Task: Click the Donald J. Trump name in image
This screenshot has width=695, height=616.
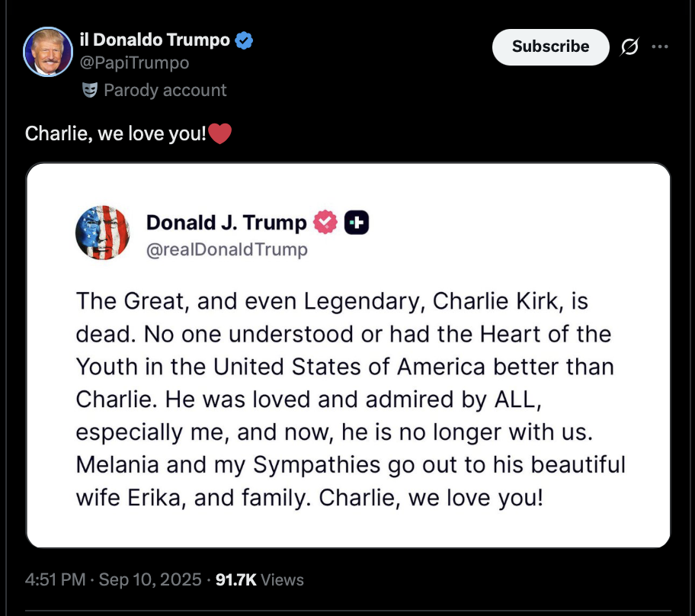Action: click(226, 222)
